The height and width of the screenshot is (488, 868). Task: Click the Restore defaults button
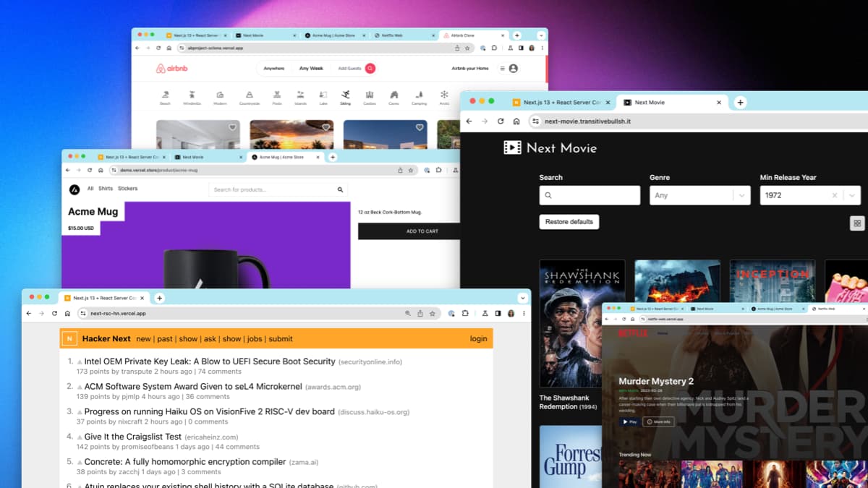click(569, 222)
